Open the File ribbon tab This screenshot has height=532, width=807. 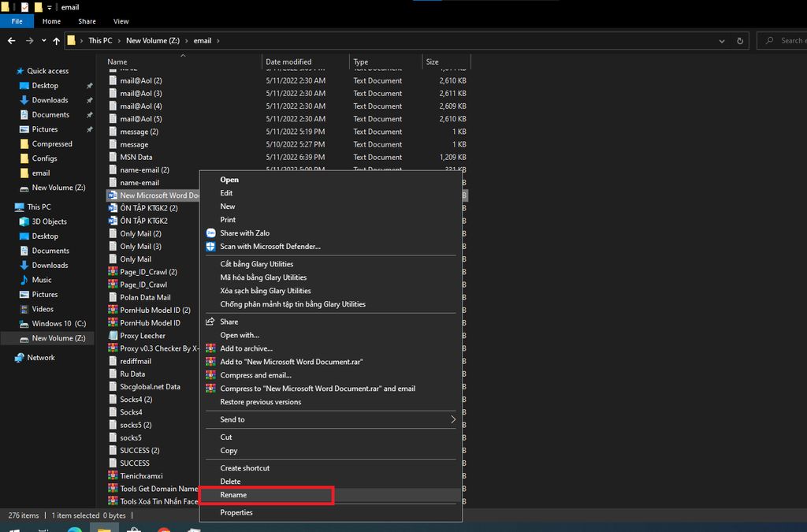pos(17,21)
